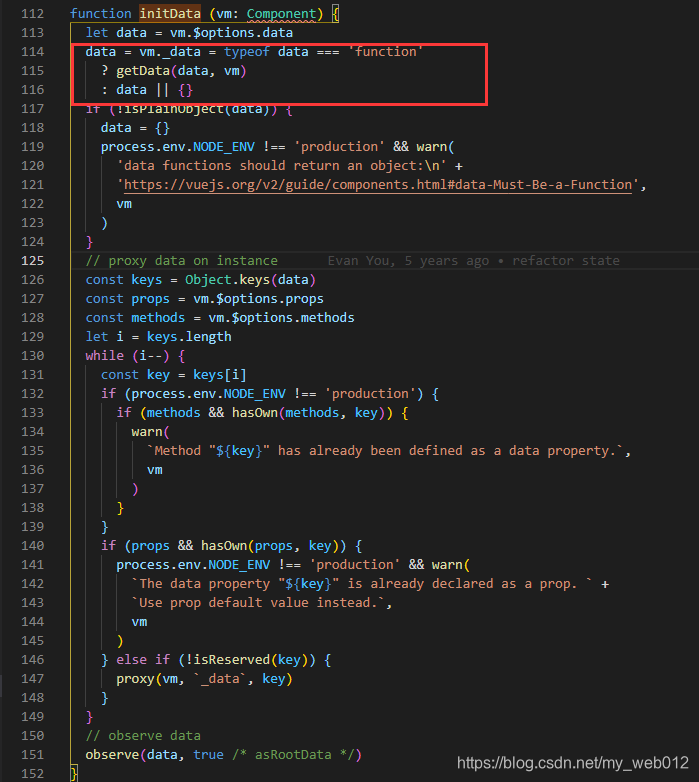Click NODE_ENV on line 119
Screen dimensions: 699x782
click(x=224, y=147)
